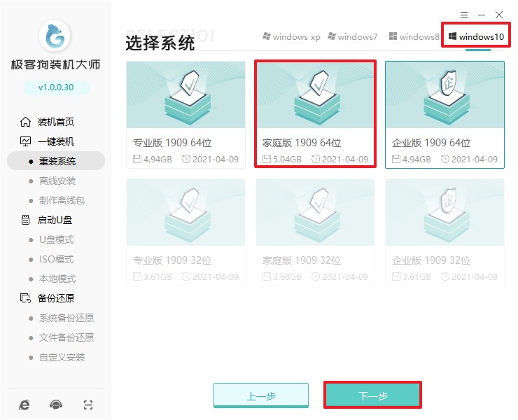Viewport: 518px width, 420px height.
Task: Open 离线安装 in the sidebar
Action: pyautogui.click(x=57, y=181)
